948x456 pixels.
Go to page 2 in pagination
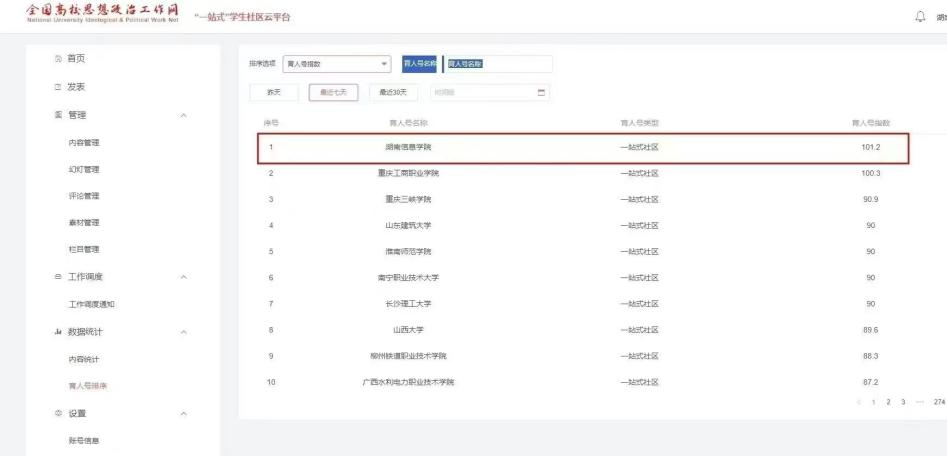pyautogui.click(x=888, y=402)
